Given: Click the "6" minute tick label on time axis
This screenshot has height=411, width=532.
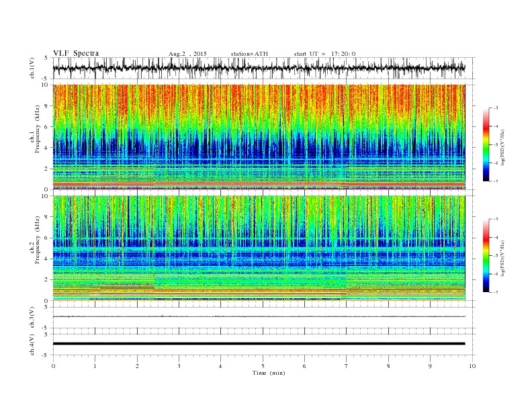Looking at the screenshot, I should pos(305,366).
